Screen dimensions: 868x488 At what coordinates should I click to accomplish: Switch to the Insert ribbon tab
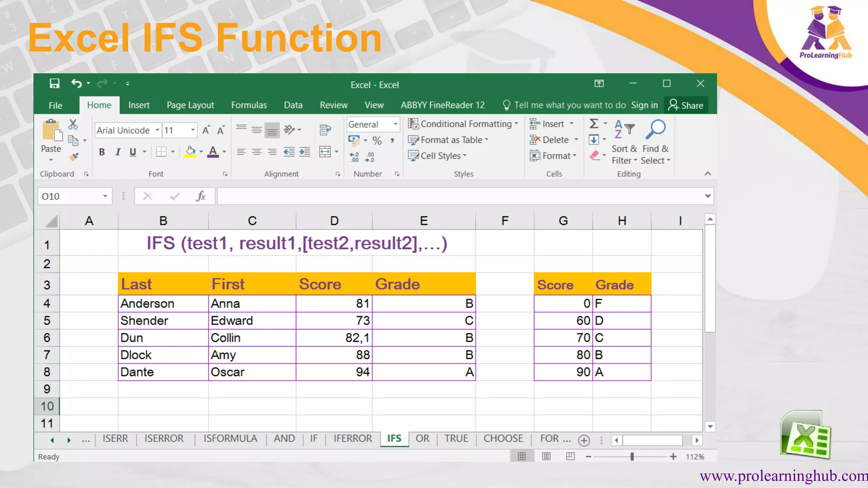coord(139,105)
